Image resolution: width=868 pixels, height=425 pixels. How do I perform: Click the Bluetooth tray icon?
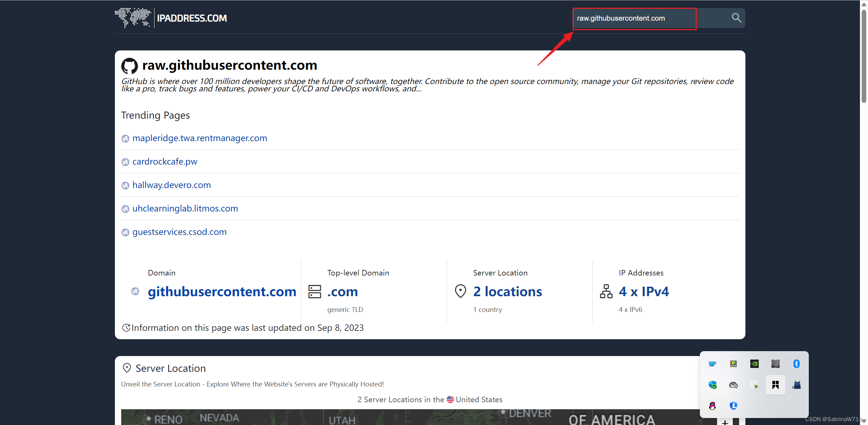[x=796, y=364]
